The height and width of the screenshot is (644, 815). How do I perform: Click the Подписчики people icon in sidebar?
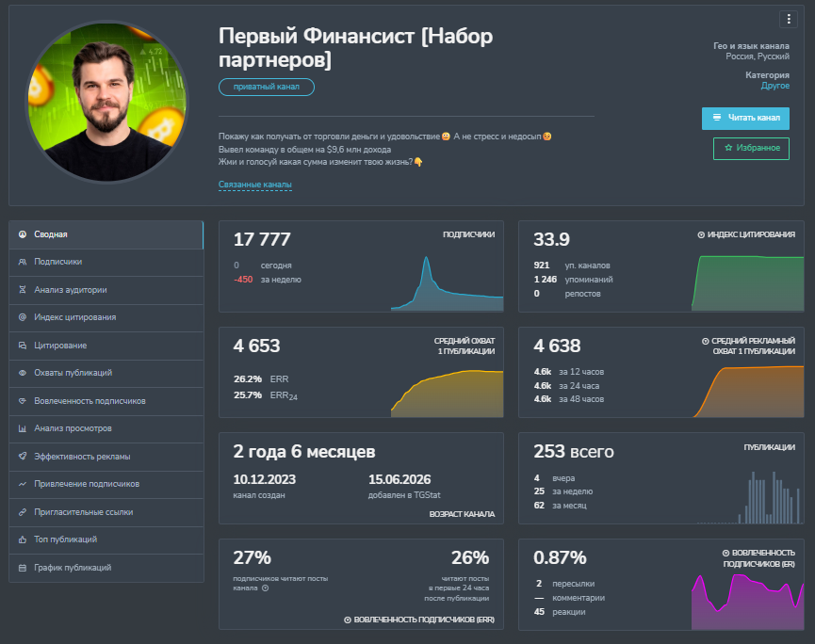click(23, 262)
